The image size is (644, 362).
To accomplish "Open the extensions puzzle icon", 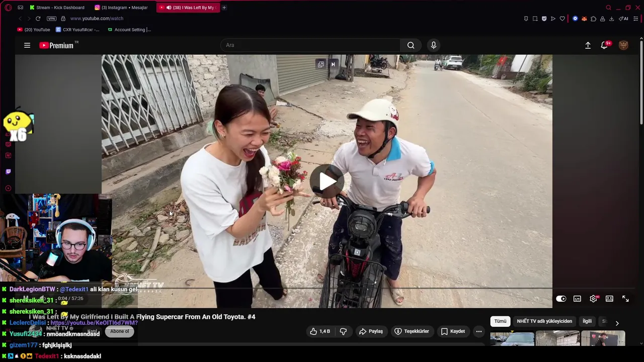I will pyautogui.click(x=593, y=19).
